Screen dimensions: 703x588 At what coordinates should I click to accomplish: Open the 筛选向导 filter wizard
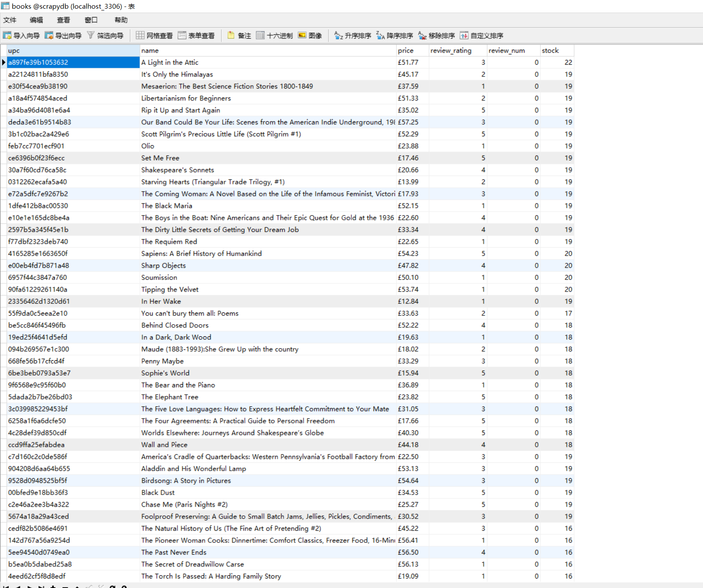point(105,36)
